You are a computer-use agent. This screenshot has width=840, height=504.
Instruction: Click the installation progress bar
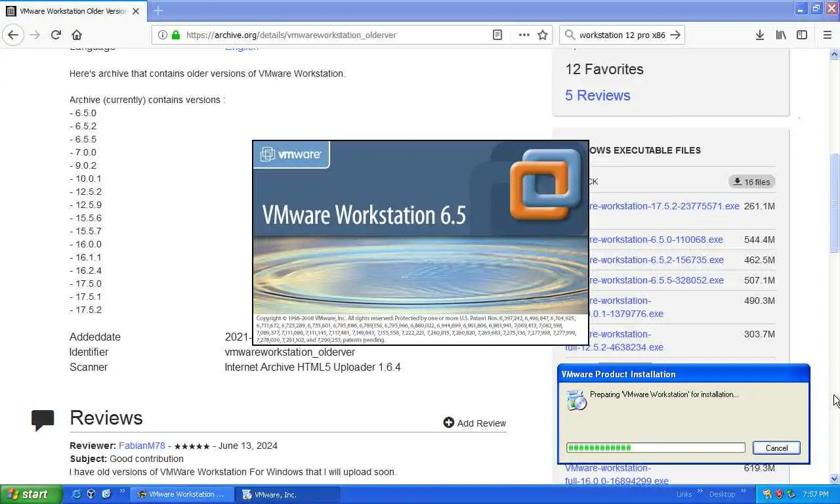[656, 448]
